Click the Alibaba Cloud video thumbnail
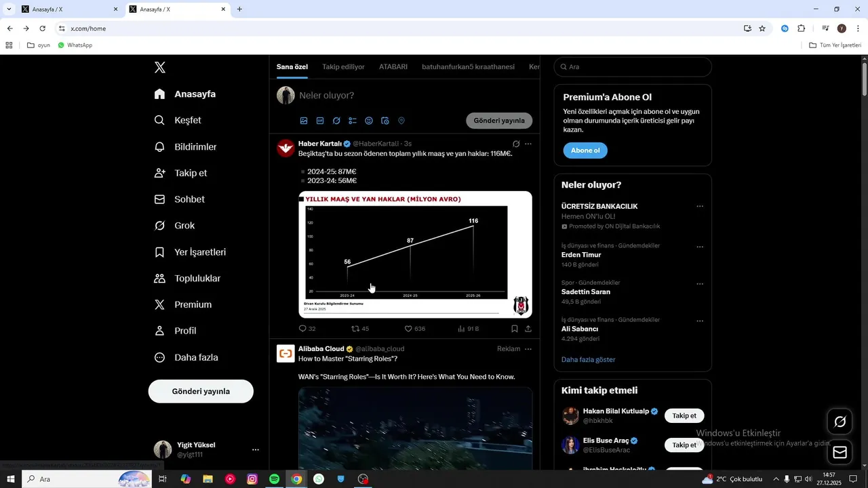 [x=415, y=428]
